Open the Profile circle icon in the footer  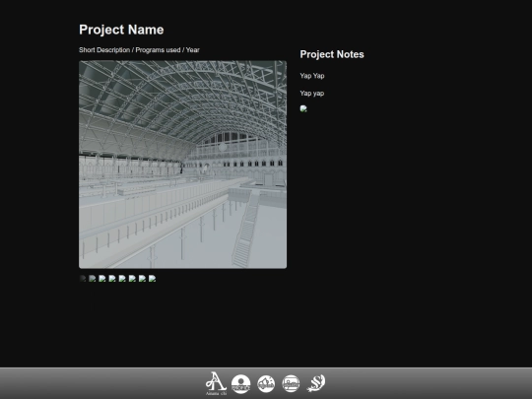(241, 384)
